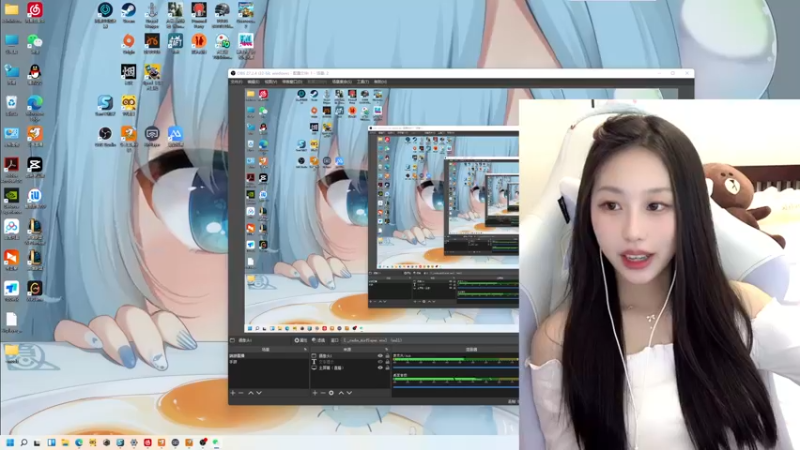Open the first menu (File) in OBS
Screen dimensions: 800x450
(237, 82)
